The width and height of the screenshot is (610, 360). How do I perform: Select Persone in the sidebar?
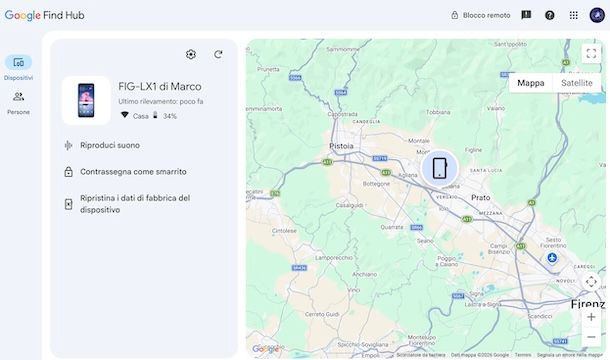click(x=18, y=103)
